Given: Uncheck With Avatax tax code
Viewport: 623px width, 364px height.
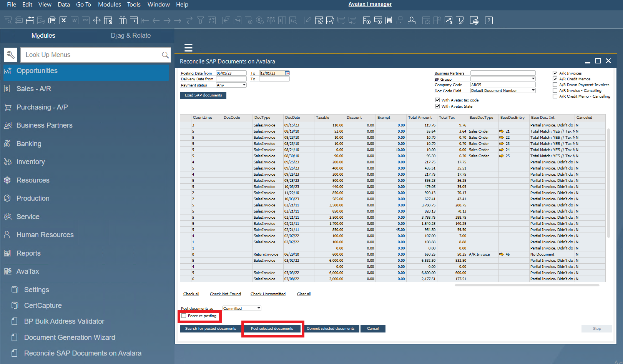Looking at the screenshot, I should 437,100.
